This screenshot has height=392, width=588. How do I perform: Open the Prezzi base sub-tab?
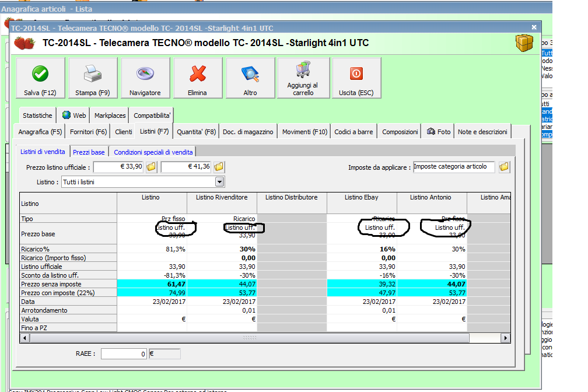89,152
